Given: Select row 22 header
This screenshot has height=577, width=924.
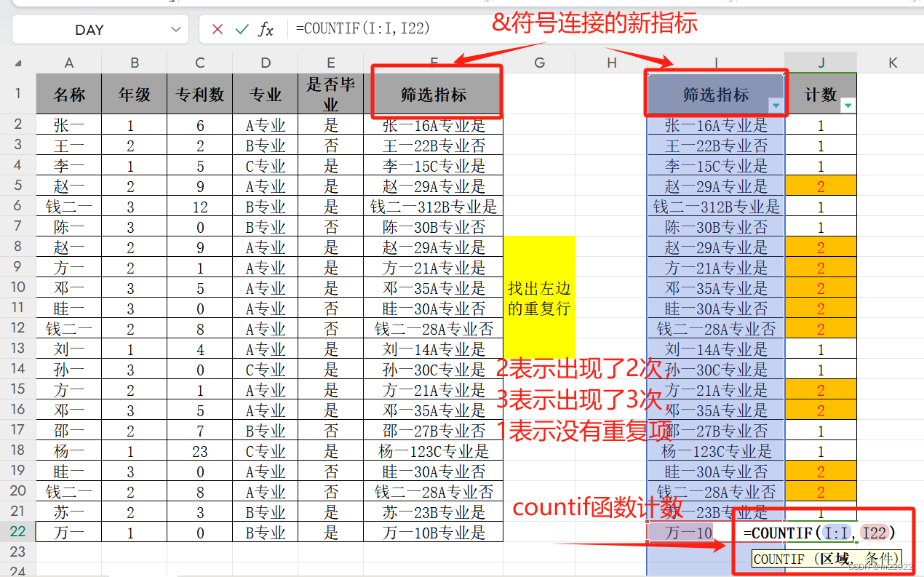Looking at the screenshot, I should tap(18, 532).
